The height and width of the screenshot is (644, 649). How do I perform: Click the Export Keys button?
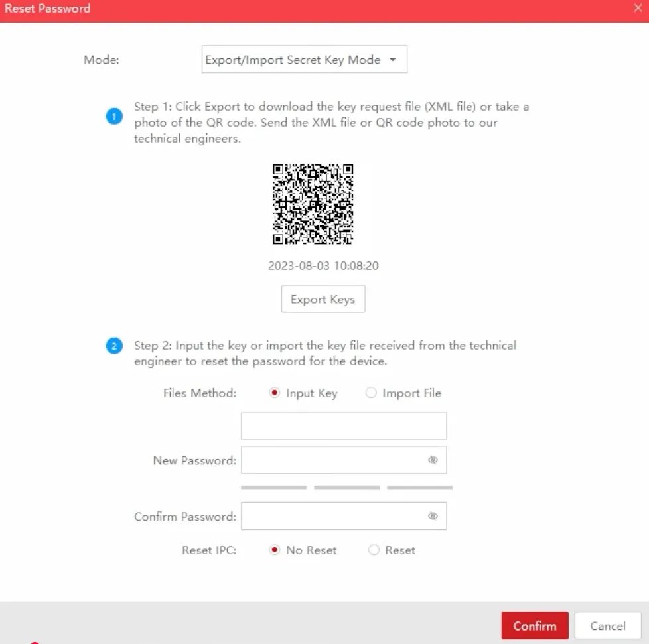coord(323,298)
